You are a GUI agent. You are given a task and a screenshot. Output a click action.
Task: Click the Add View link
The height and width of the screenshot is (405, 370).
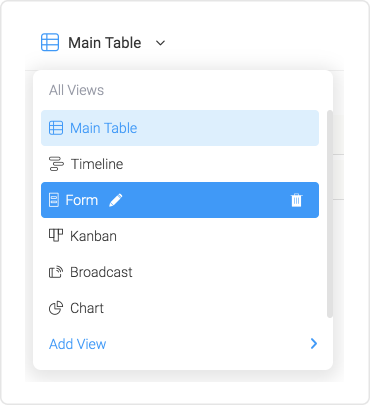77,344
